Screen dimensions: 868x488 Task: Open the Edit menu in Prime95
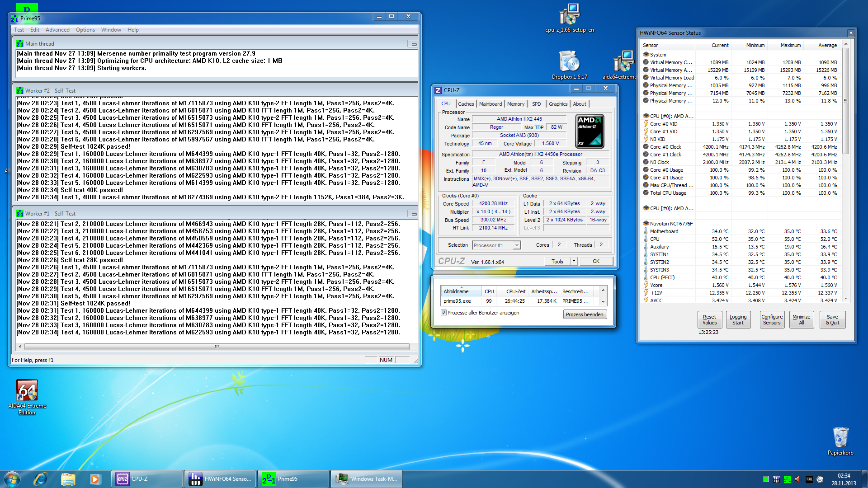[35, 30]
